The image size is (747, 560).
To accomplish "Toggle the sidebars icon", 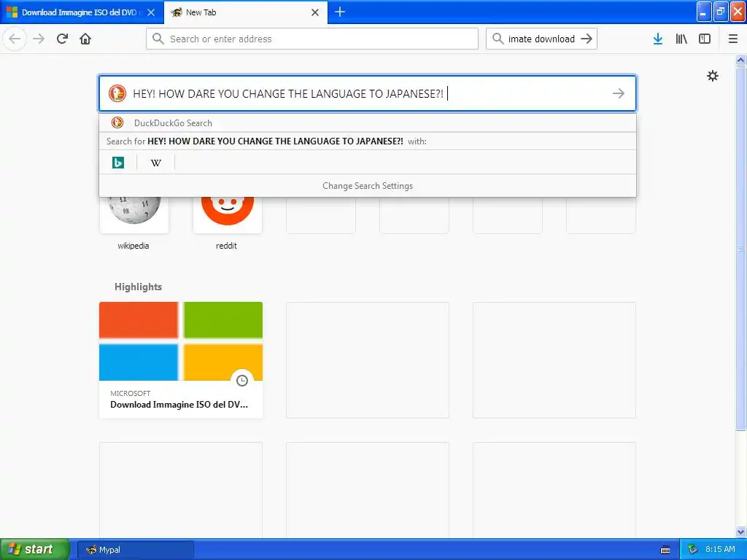I will [705, 39].
